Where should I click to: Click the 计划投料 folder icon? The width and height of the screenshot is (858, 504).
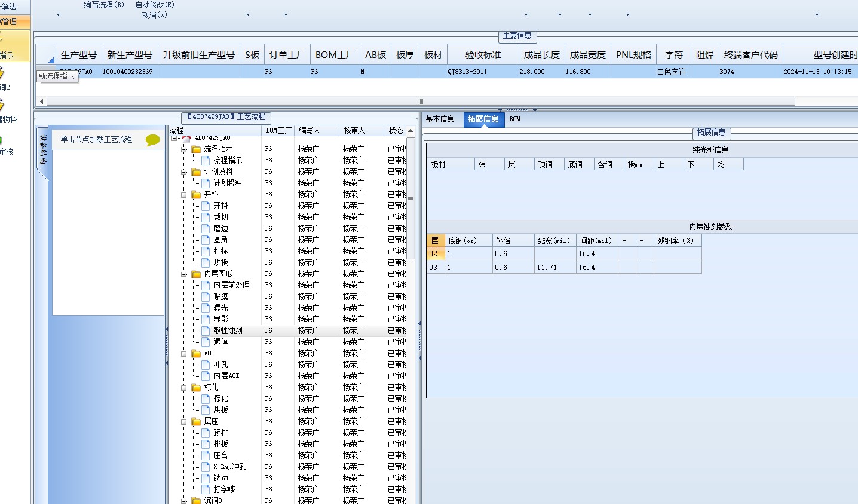(x=196, y=172)
